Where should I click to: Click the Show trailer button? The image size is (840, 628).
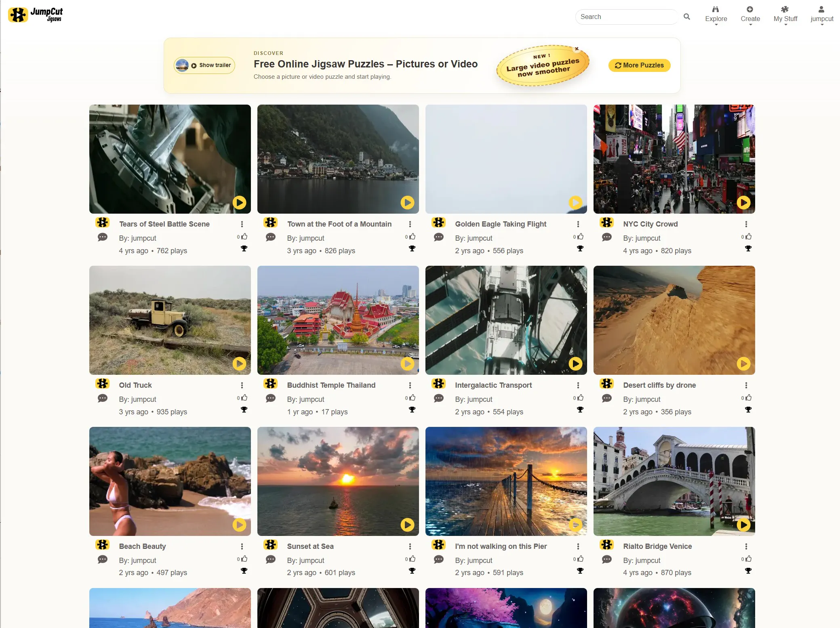pos(204,65)
